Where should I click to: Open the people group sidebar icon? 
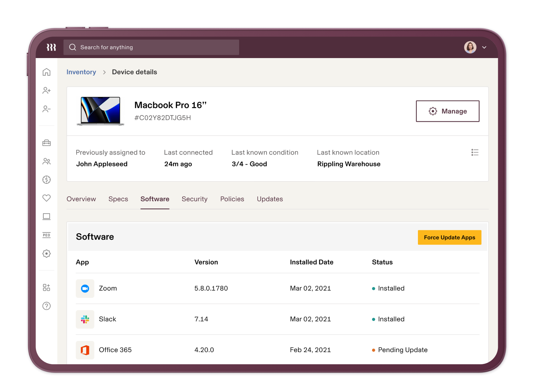click(46, 161)
